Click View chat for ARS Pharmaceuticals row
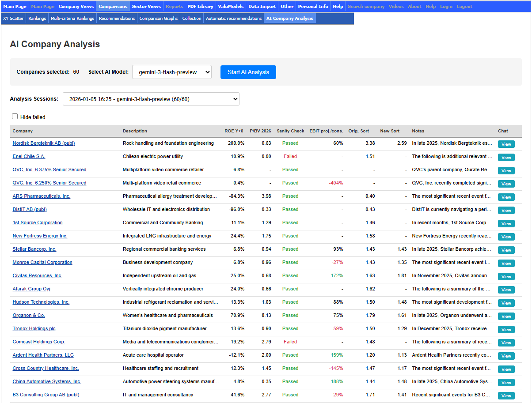 pos(506,197)
